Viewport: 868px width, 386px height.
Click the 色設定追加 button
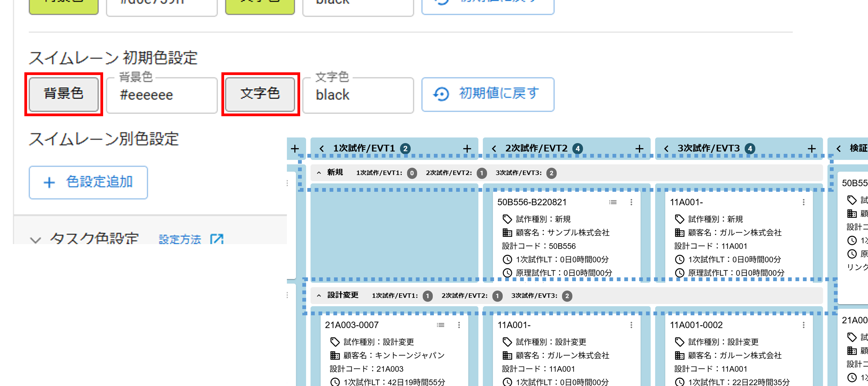tap(88, 182)
